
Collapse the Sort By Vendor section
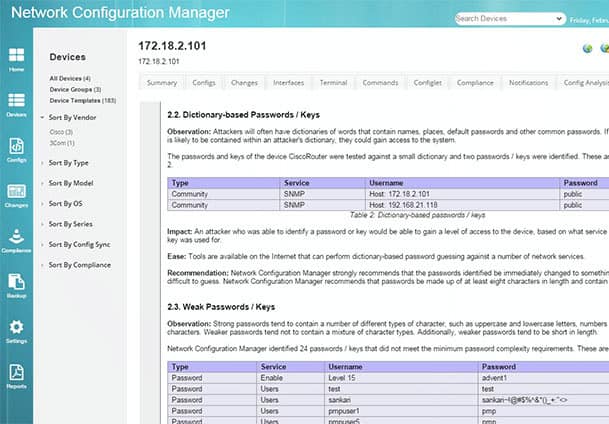(x=42, y=117)
